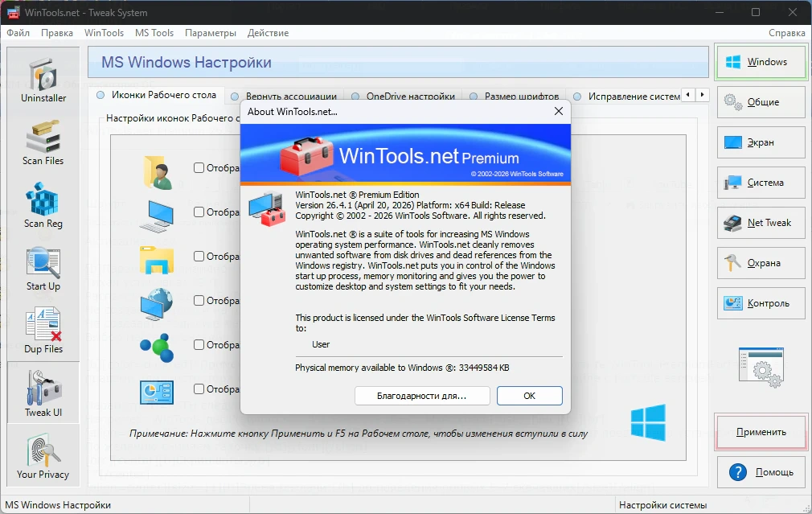Toggle the explorer folder icon checkbox
This screenshot has width=812, height=514.
(199, 256)
